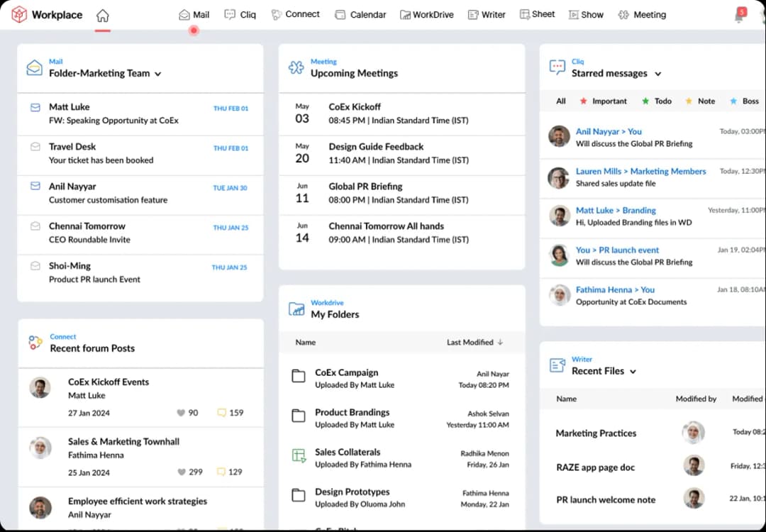This screenshot has height=532, width=766.
Task: Click the Writer Recent Files icon
Action: pyautogui.click(x=557, y=365)
